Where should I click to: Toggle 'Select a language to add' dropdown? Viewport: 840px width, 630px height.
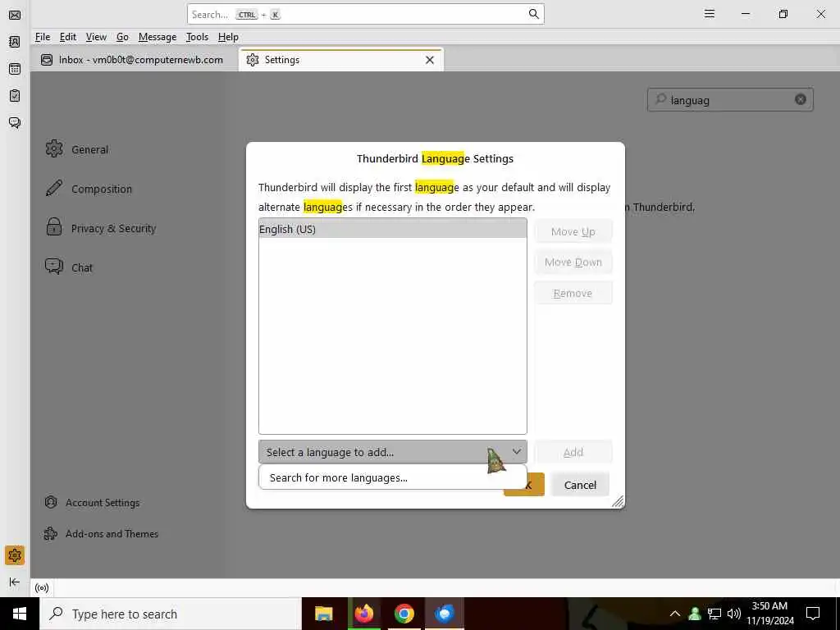click(x=393, y=452)
